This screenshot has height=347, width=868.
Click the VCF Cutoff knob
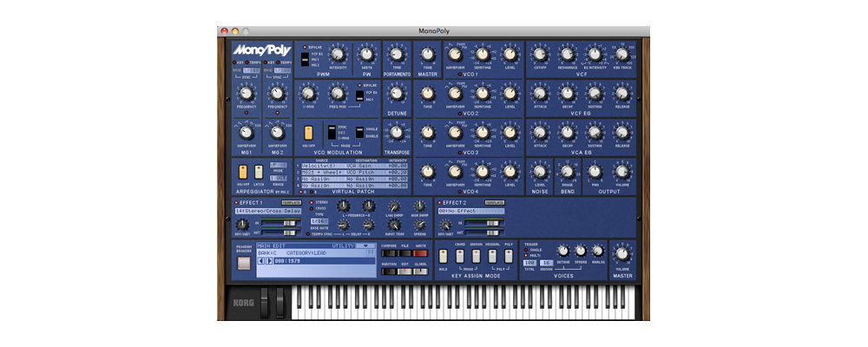tap(540, 55)
